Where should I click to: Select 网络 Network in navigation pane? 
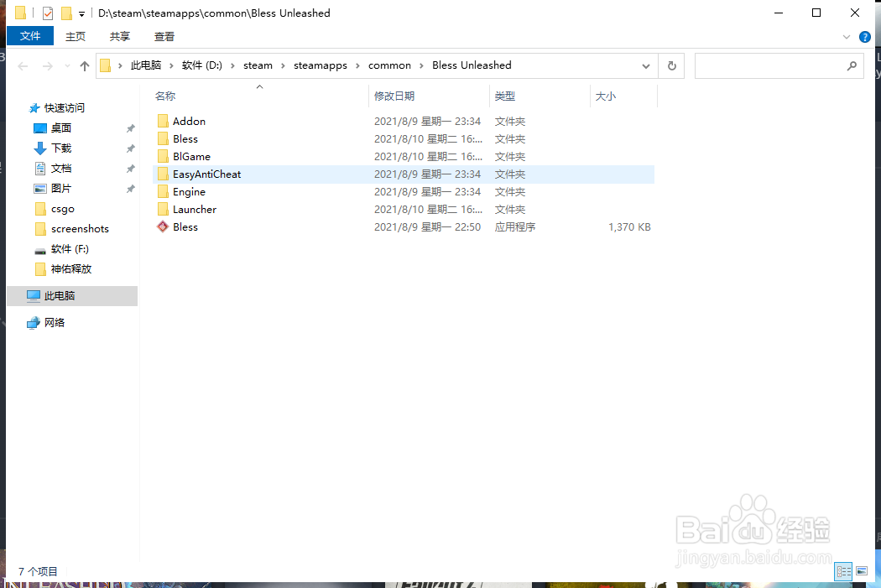[54, 322]
